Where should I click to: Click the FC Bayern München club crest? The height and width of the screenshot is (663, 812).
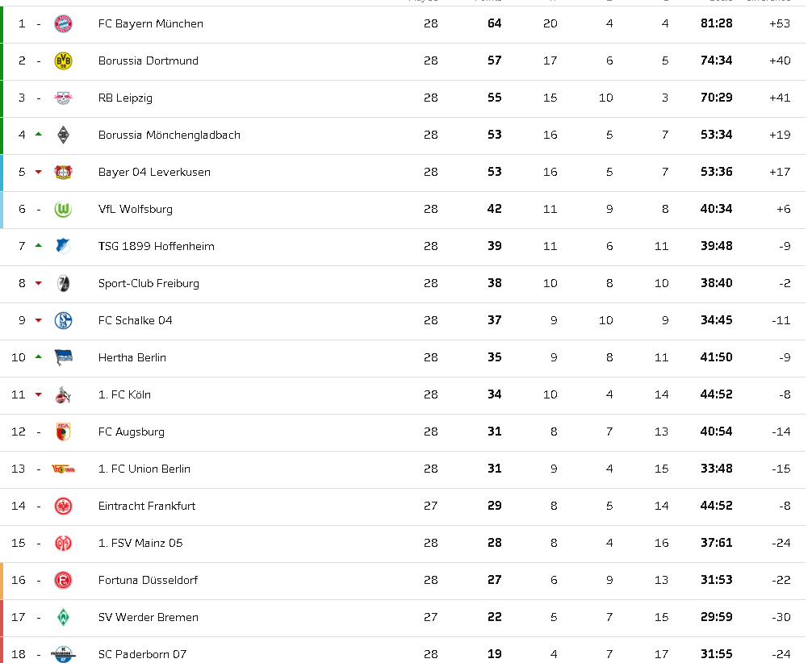pyautogui.click(x=63, y=24)
